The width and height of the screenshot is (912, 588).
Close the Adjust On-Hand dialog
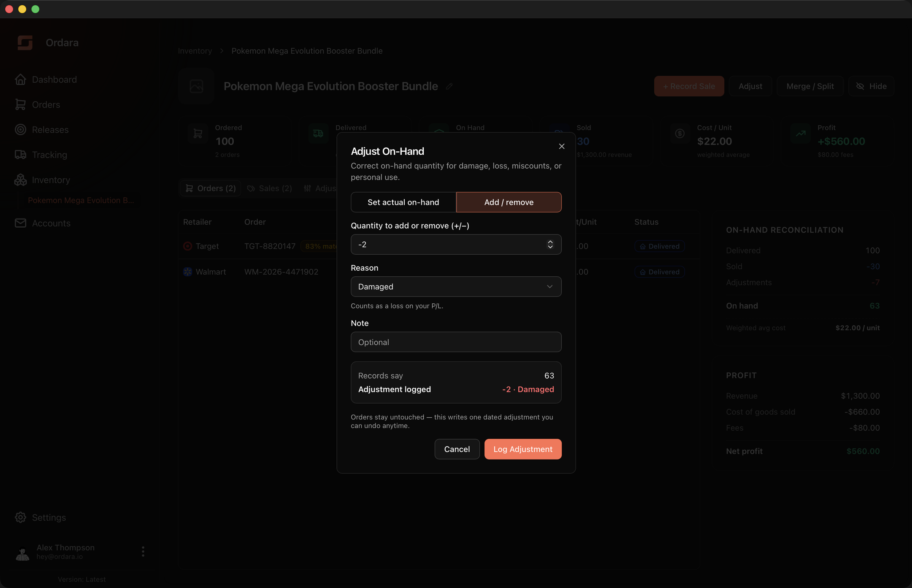tap(562, 146)
